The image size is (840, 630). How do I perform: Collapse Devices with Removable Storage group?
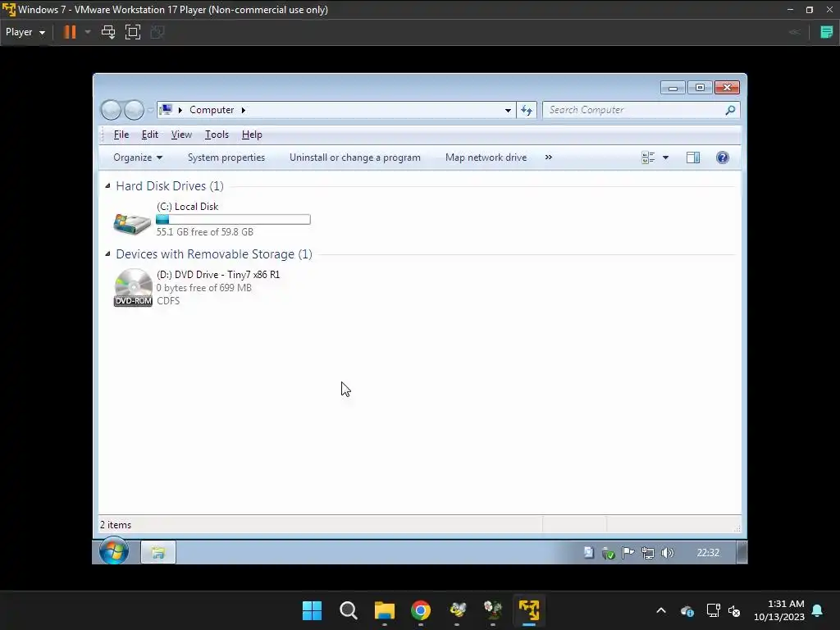click(x=107, y=254)
